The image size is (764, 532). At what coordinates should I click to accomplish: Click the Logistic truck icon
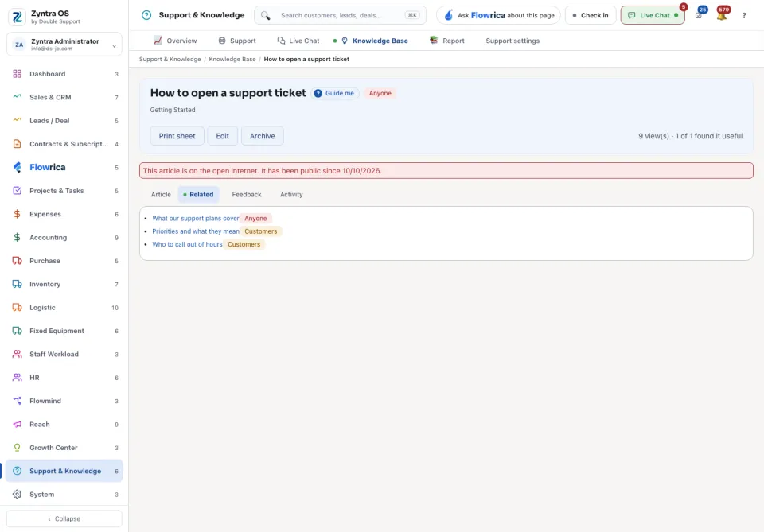point(17,307)
